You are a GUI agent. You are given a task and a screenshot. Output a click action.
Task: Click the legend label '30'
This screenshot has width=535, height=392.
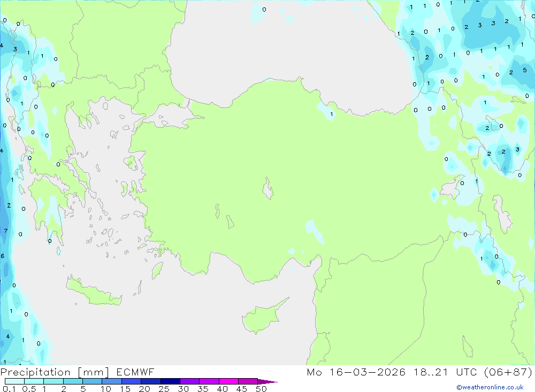[184, 389]
